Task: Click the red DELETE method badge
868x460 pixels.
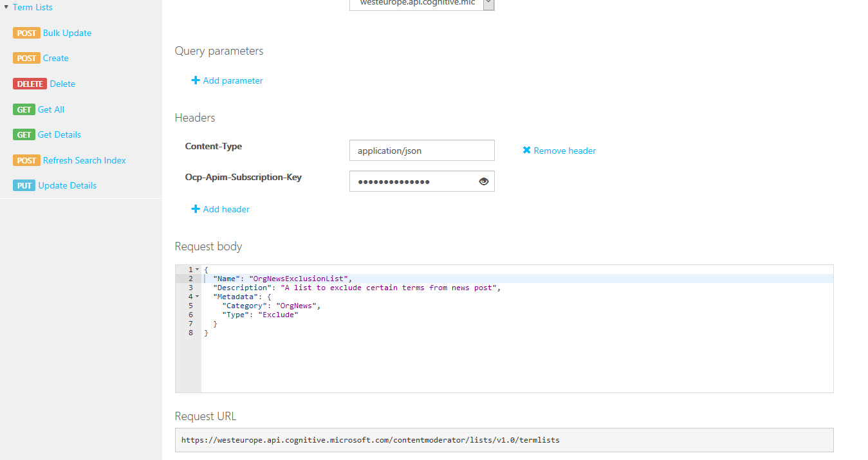Action: tap(30, 84)
